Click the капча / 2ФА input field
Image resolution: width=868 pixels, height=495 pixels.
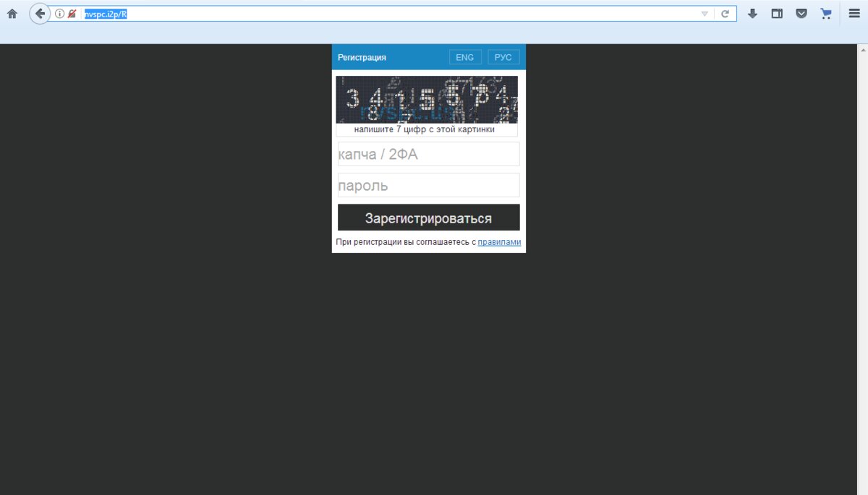tap(428, 154)
